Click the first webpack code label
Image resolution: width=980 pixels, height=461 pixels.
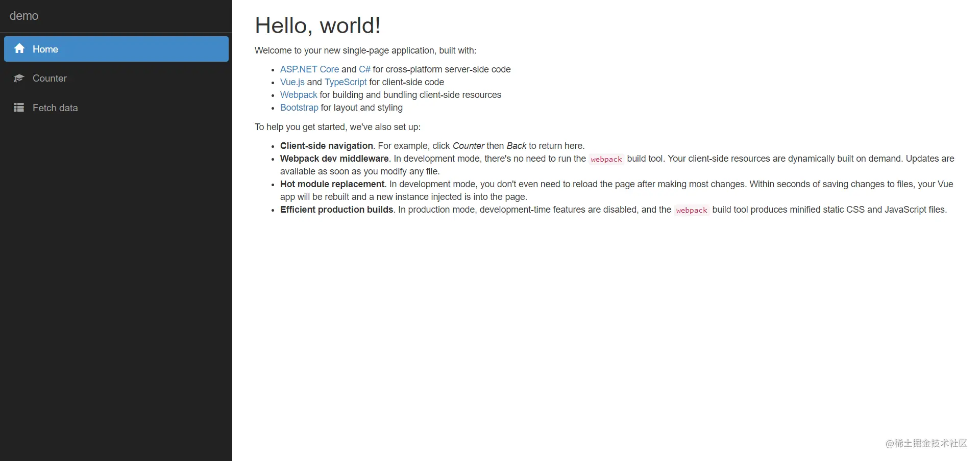606,159
